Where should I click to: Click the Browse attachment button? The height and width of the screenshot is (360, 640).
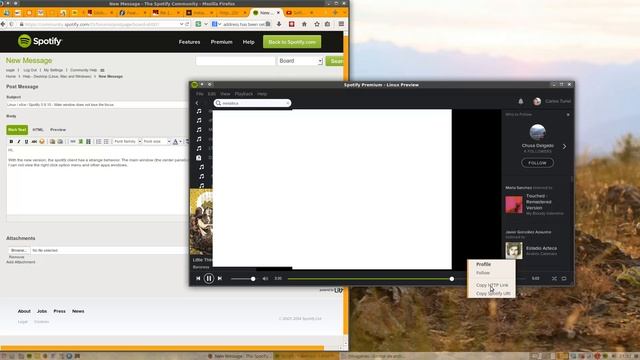tap(19, 250)
